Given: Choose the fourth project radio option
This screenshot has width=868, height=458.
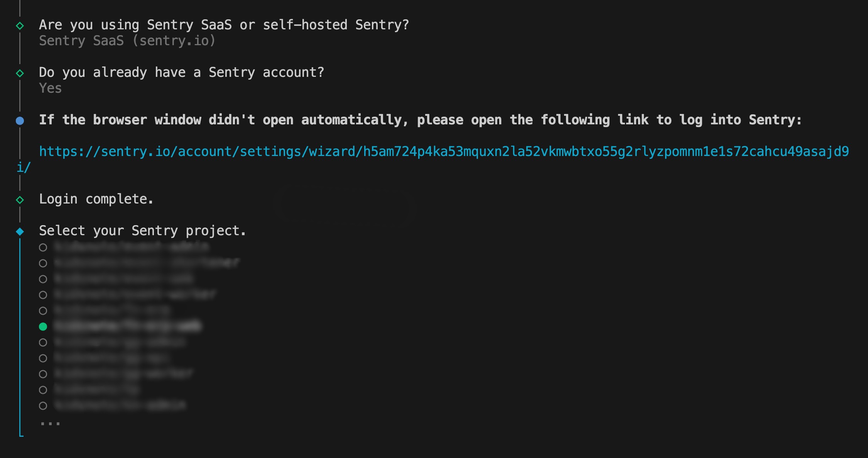Looking at the screenshot, I should coord(43,295).
